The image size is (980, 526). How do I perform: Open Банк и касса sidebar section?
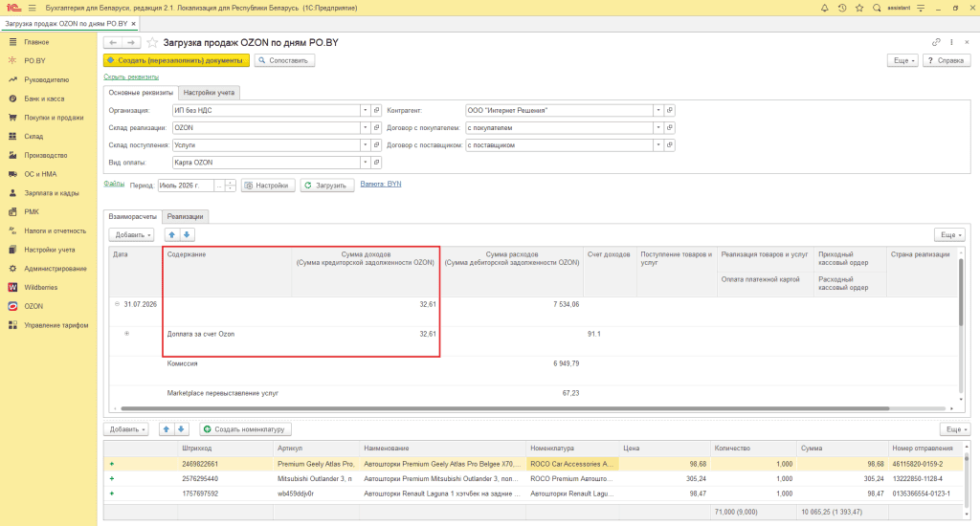point(44,99)
